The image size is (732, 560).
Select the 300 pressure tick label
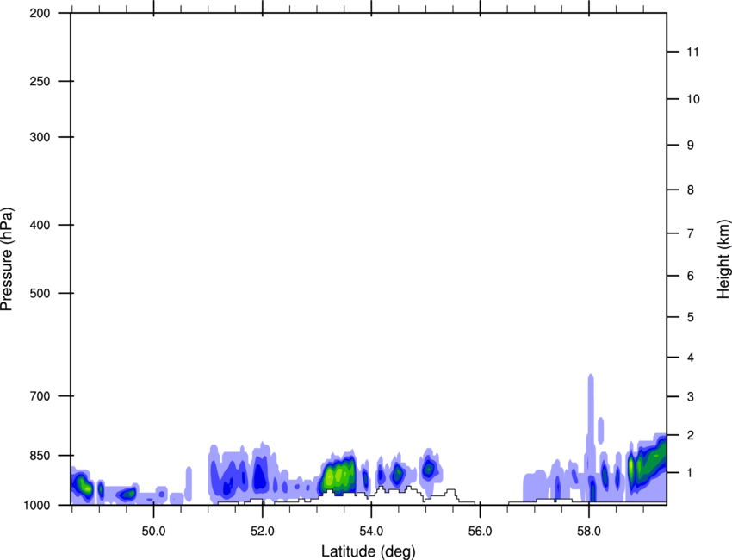(40, 137)
